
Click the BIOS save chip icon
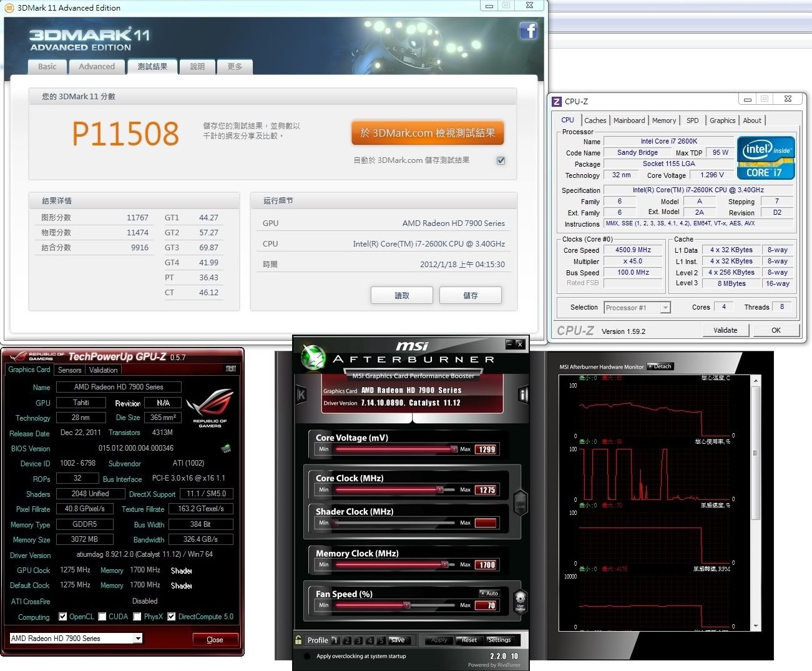click(x=226, y=448)
